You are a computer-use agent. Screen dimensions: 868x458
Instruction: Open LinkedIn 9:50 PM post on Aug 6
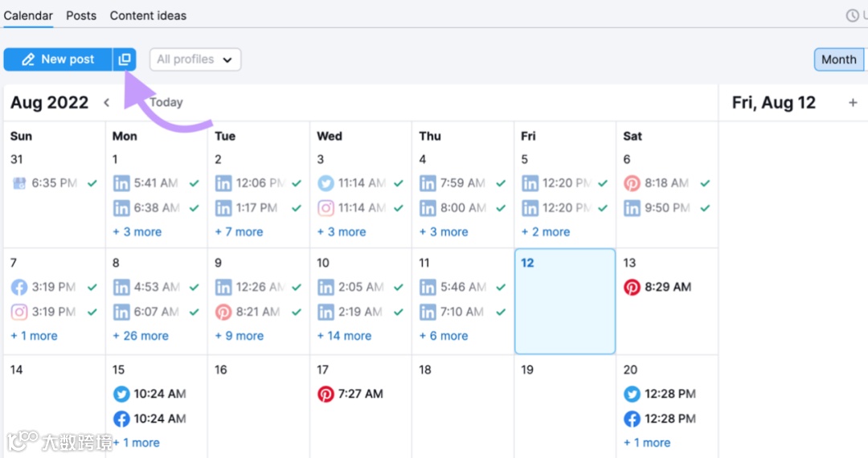[667, 208]
